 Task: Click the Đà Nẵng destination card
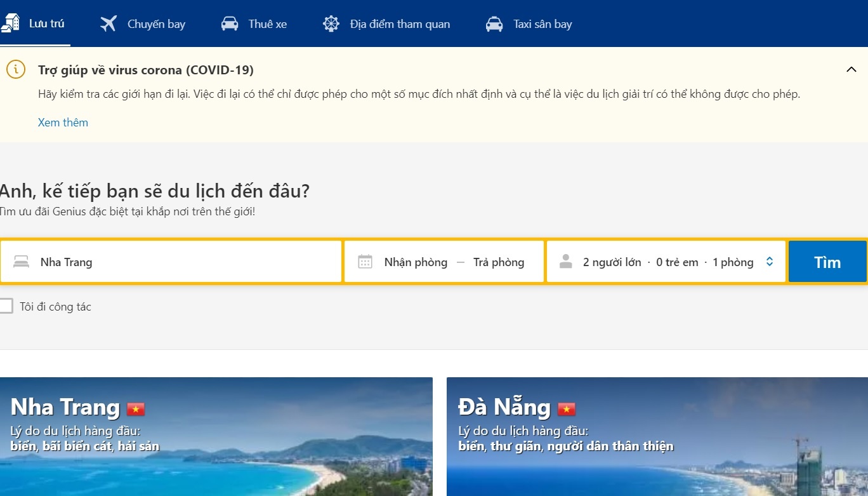point(657,438)
